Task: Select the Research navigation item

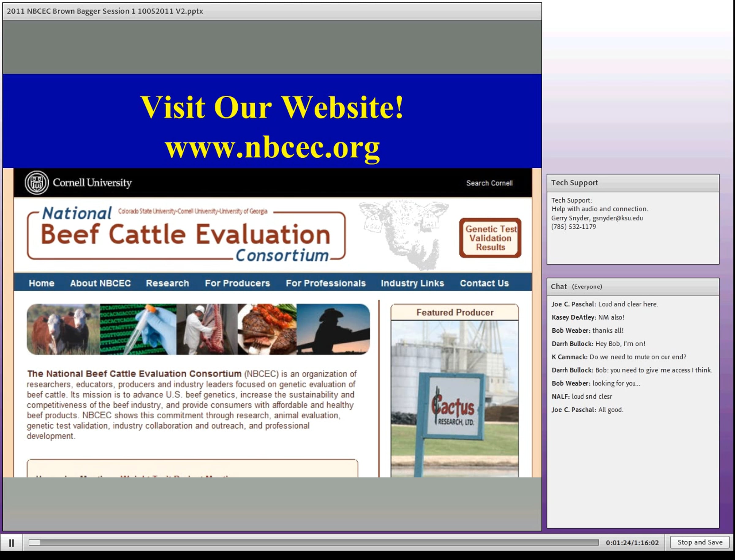Action: (x=168, y=283)
